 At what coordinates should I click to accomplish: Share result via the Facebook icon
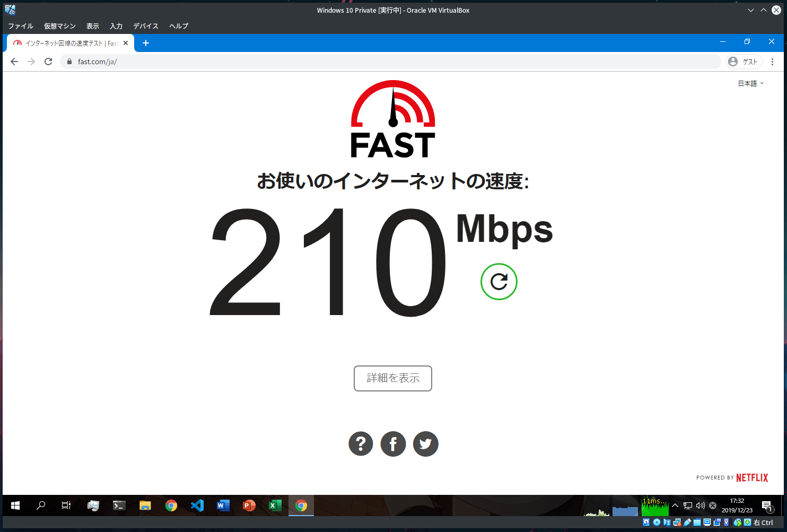393,444
